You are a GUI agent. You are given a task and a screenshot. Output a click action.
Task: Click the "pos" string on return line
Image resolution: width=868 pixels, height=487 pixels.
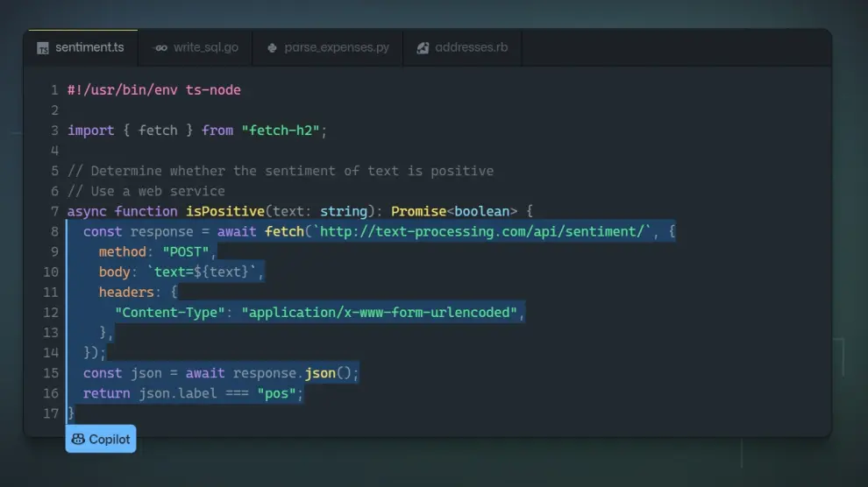click(276, 393)
